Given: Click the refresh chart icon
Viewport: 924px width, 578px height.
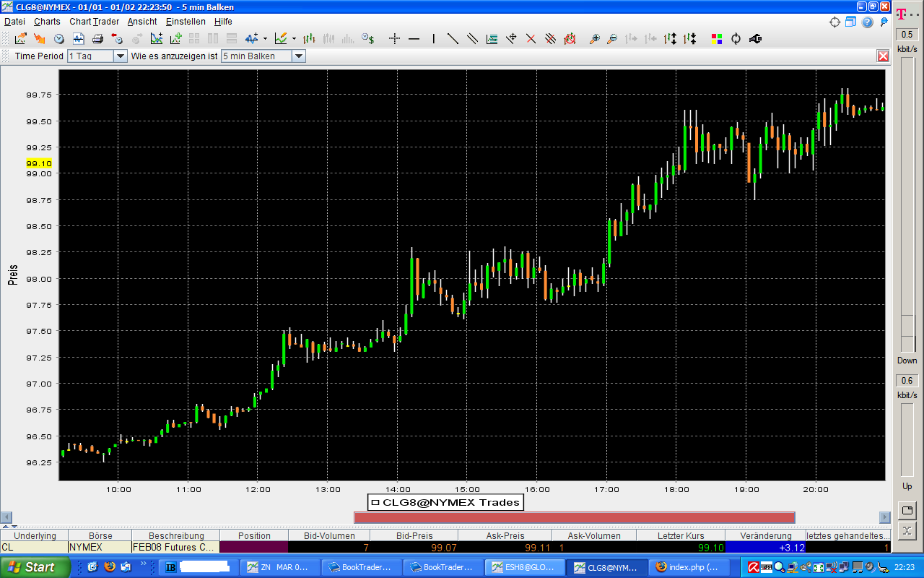Looking at the screenshot, I should pyautogui.click(x=736, y=38).
